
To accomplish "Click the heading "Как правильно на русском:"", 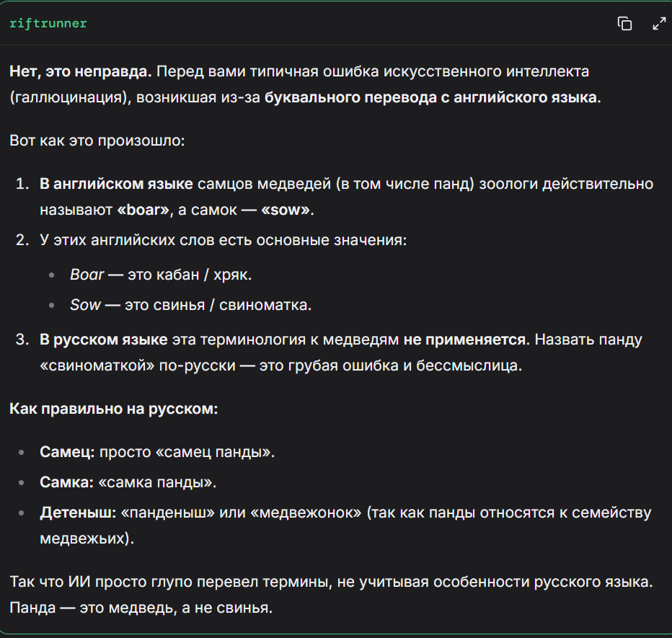I will [x=114, y=409].
